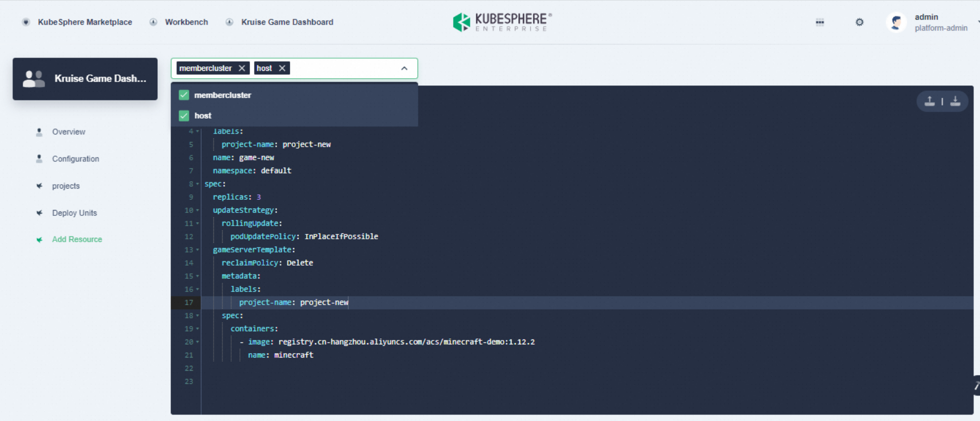980x421 pixels.
Task: Open the Workbench link
Action: [x=186, y=22]
